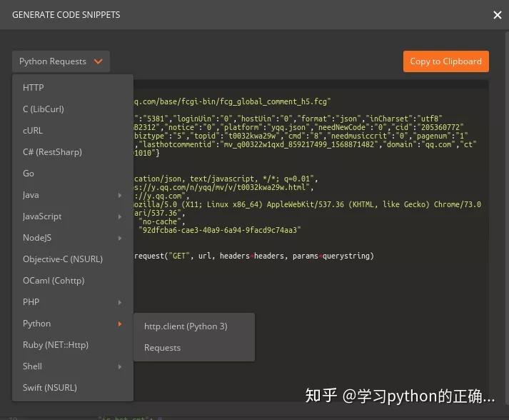
Task: Open the NodeJS menu item
Action: click(73, 238)
